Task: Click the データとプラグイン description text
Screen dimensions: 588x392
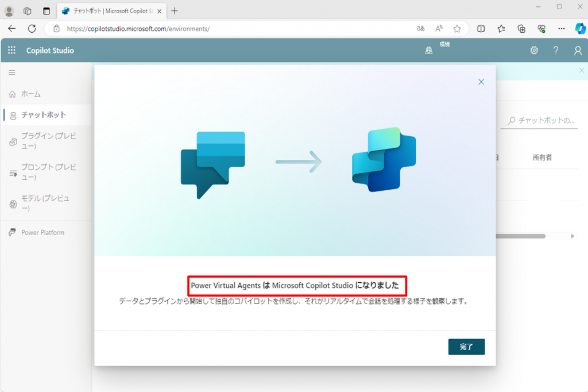Action: click(x=295, y=301)
